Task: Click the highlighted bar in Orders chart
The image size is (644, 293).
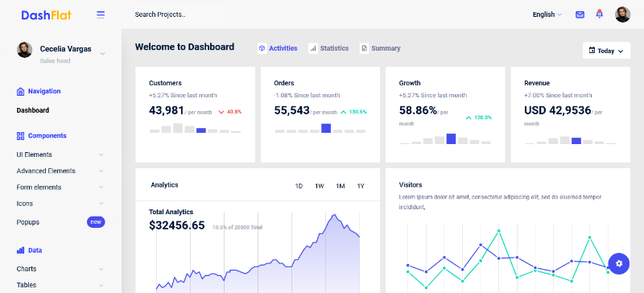Action: point(326,128)
